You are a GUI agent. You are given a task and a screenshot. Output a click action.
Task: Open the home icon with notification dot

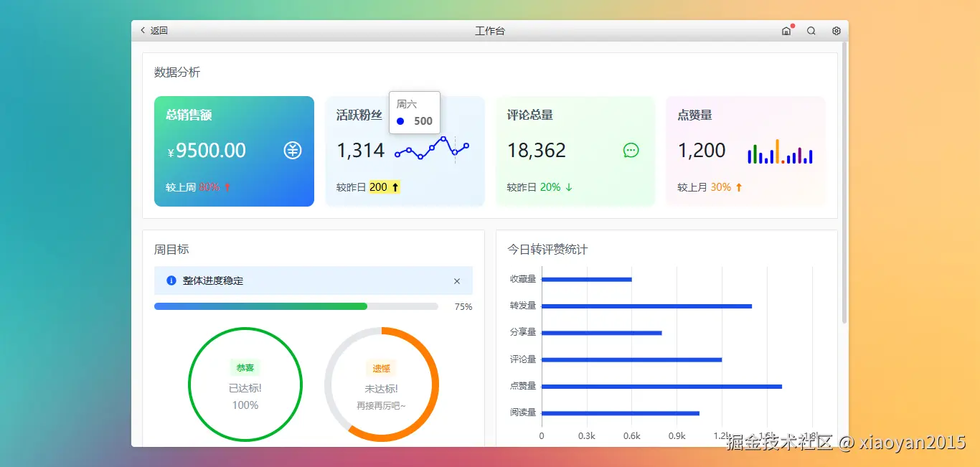(786, 31)
